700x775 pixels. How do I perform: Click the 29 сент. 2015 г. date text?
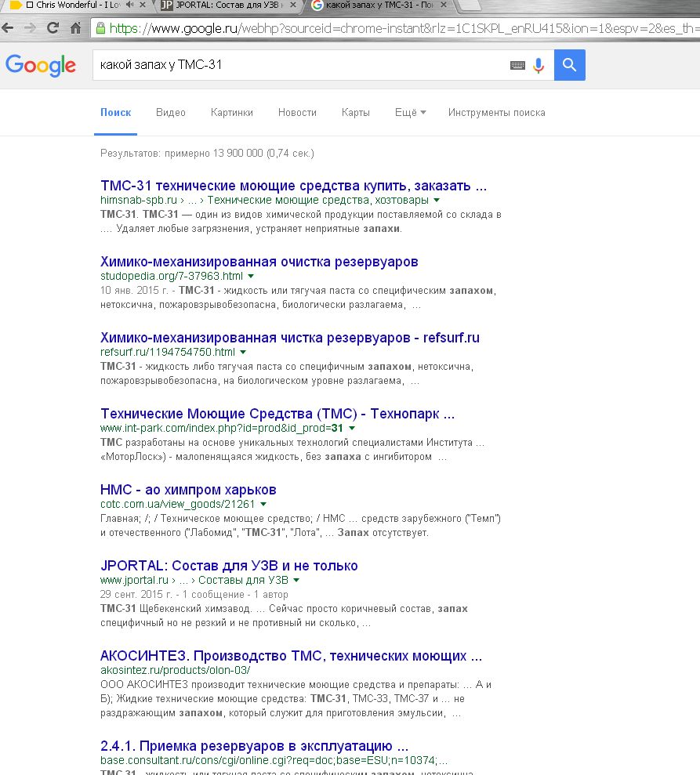tap(136, 595)
